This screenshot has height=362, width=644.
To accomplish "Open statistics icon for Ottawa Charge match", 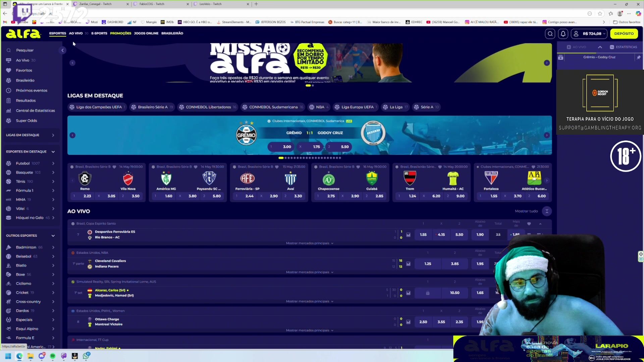I will click(408, 322).
